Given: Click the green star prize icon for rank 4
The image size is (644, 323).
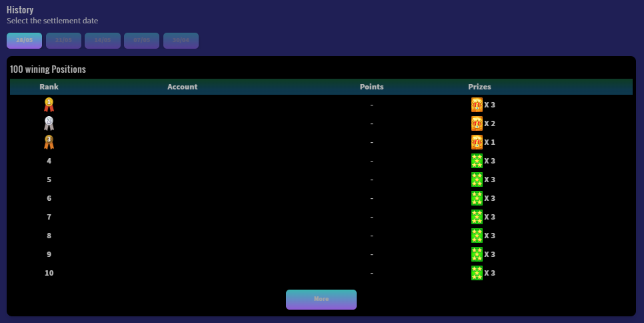Looking at the screenshot, I should pos(477,161).
